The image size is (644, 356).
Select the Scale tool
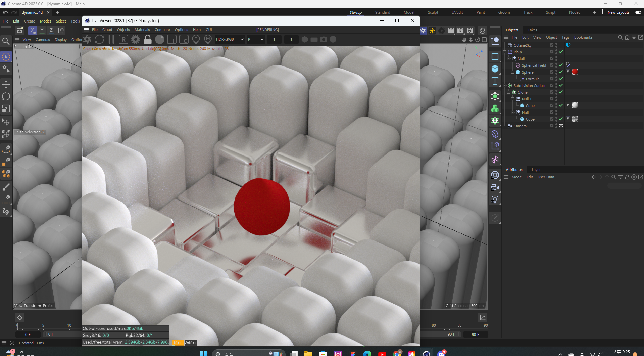click(x=6, y=108)
